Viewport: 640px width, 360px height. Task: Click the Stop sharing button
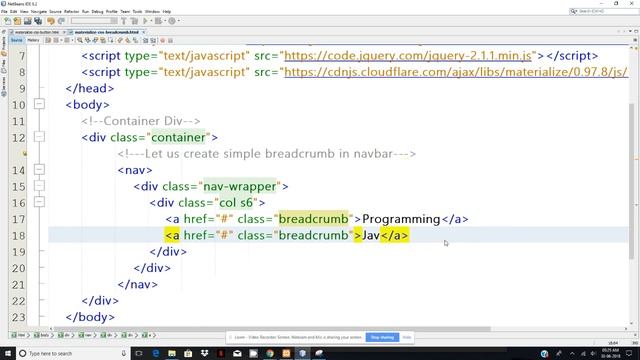[382, 337]
